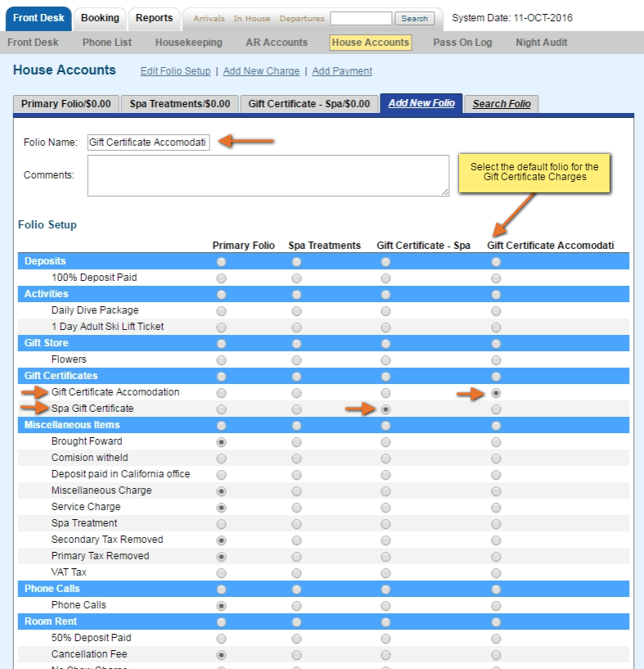The width and height of the screenshot is (644, 669).
Task: Select Primary Folio for Miscellaneous Items category
Action: pyautogui.click(x=221, y=426)
